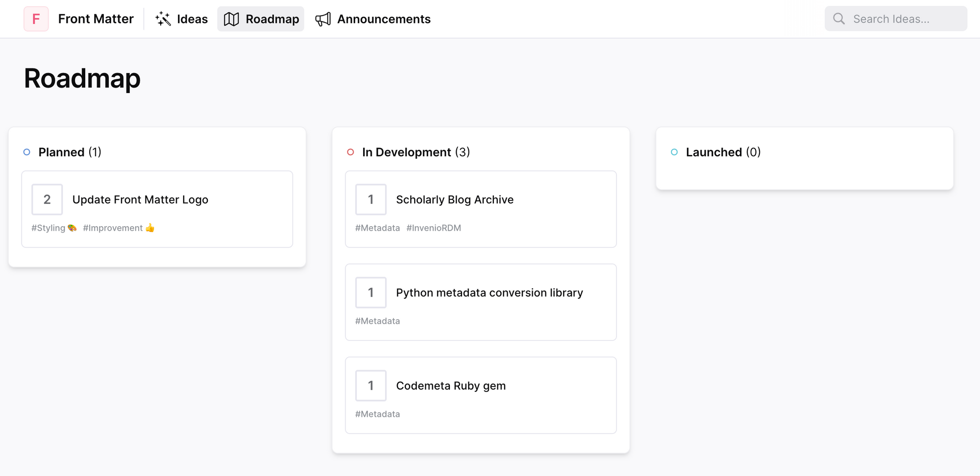Click the Front Matter site name
980x476 pixels.
96,19
